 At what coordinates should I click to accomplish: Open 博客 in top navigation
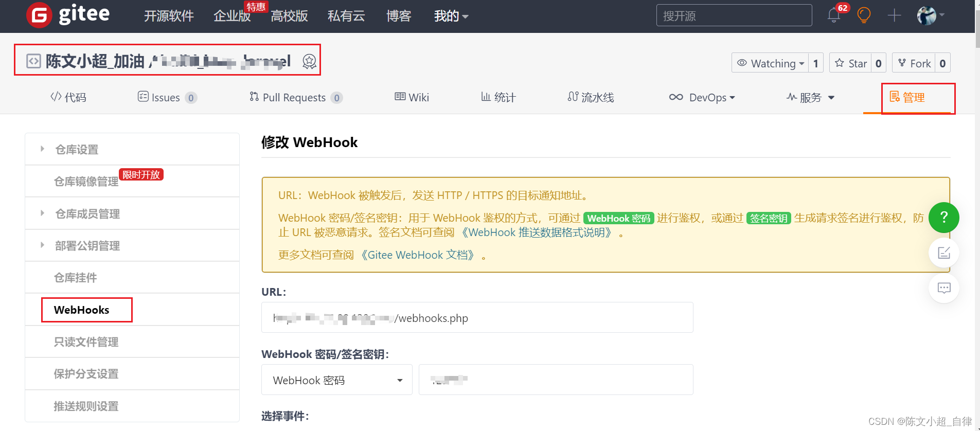click(399, 16)
